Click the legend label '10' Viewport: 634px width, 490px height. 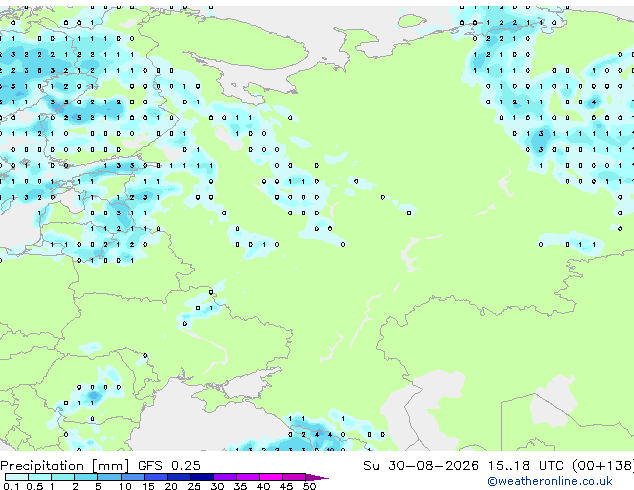[x=125, y=486]
